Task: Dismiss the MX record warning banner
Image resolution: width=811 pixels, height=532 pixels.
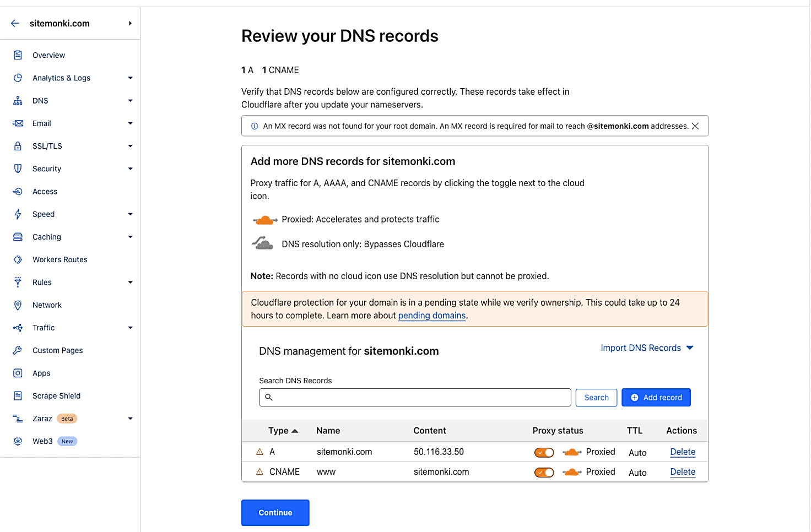Action: pos(695,126)
